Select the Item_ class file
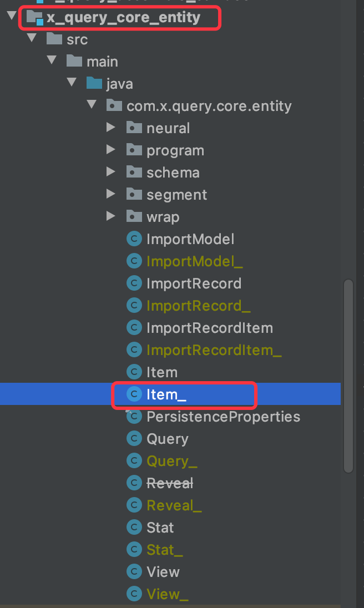364x608 pixels. click(x=163, y=394)
